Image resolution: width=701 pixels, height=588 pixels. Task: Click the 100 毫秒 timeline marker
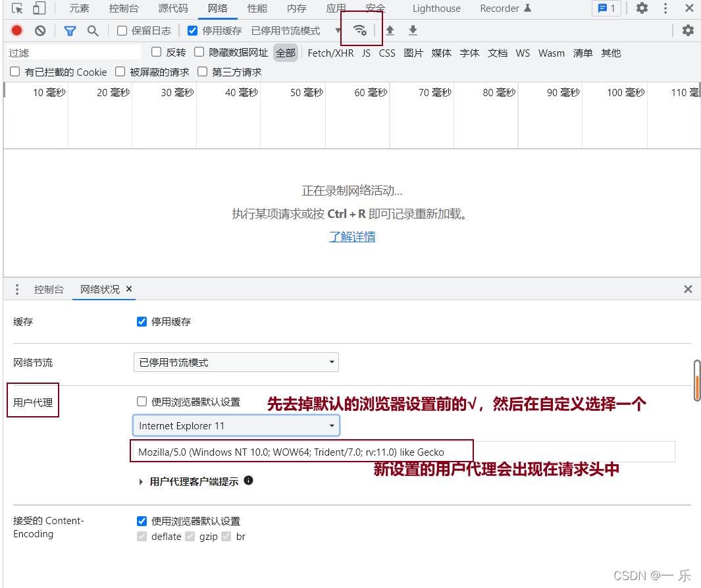pyautogui.click(x=626, y=93)
